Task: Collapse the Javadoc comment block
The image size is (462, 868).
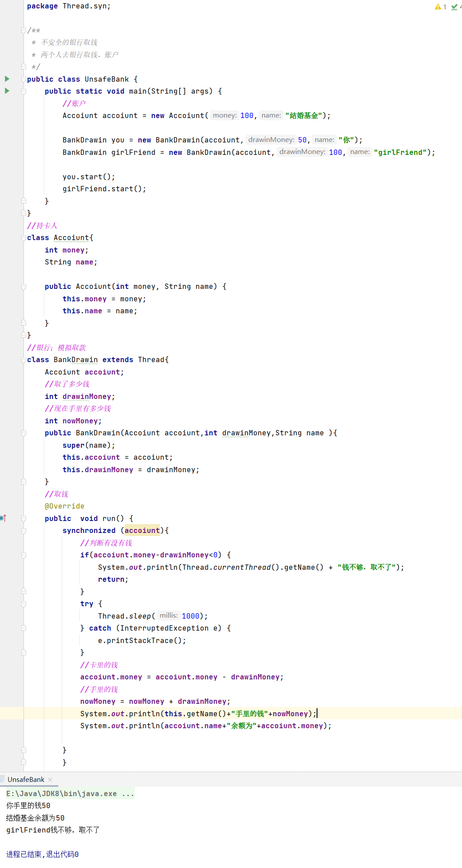Action: (x=23, y=31)
